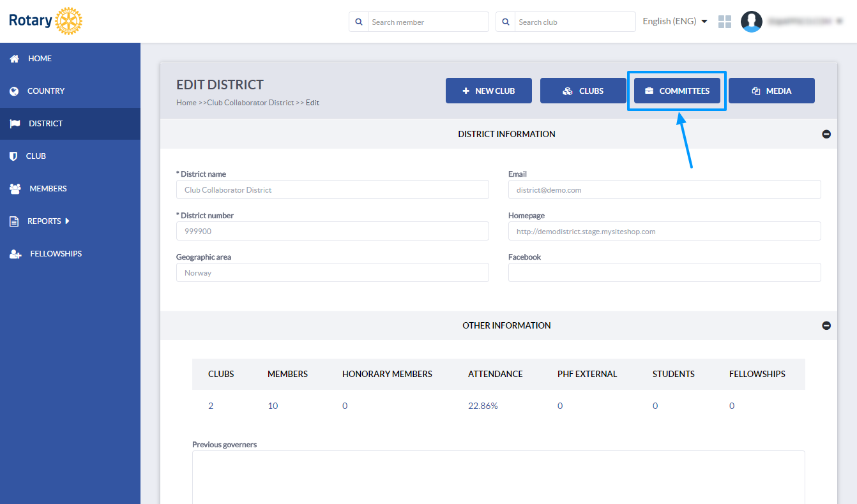Click the District number input field
The width and height of the screenshot is (857, 504).
[x=333, y=231]
